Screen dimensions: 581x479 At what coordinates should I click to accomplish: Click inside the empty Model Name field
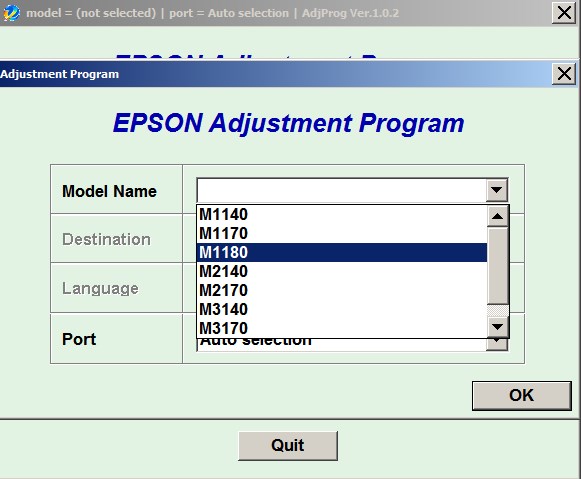coord(342,190)
